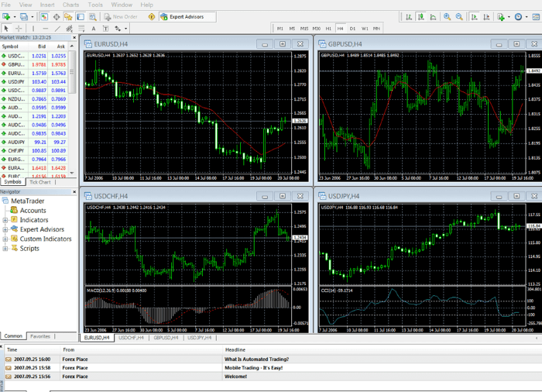
Task: Switch to the GBPUSD,H4 chart tab
Action: coord(166,338)
